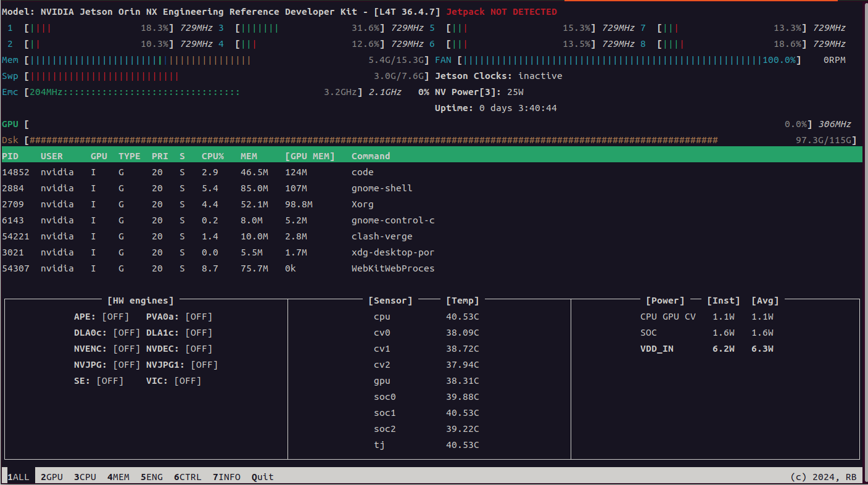Sort by MEM column header
The image size is (868, 485).
[249, 156]
